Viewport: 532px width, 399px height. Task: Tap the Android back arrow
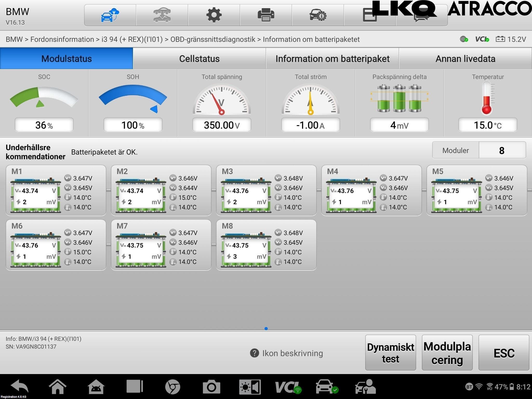pyautogui.click(x=19, y=387)
